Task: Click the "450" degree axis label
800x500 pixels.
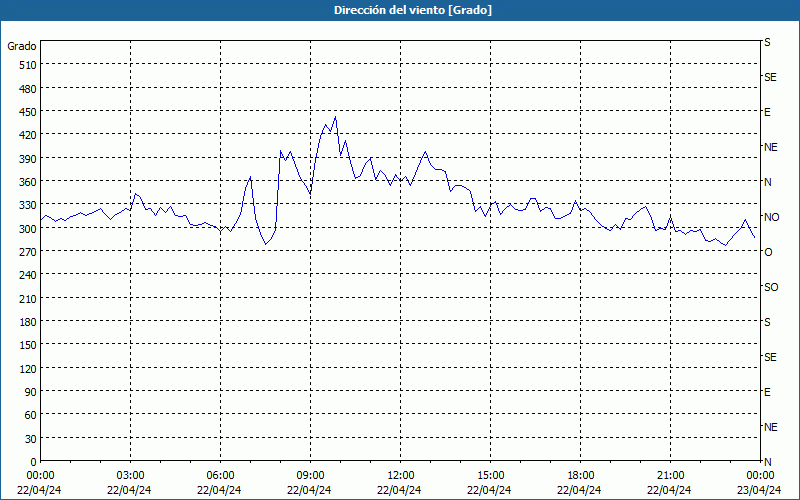Action: [x=29, y=112]
